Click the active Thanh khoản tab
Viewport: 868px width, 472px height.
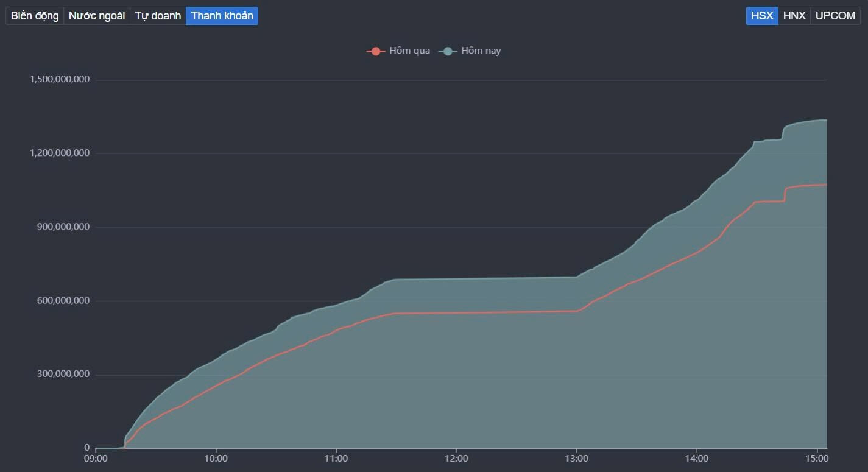click(222, 16)
